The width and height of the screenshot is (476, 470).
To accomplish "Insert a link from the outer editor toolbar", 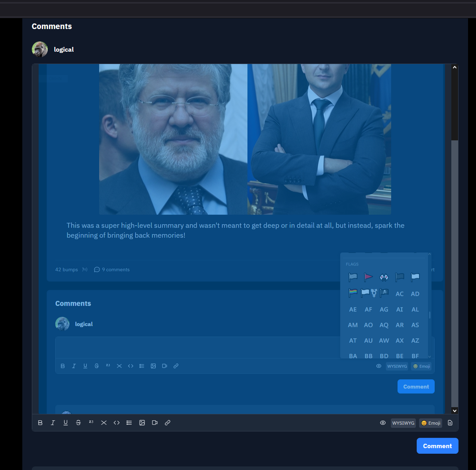I will coord(168,423).
